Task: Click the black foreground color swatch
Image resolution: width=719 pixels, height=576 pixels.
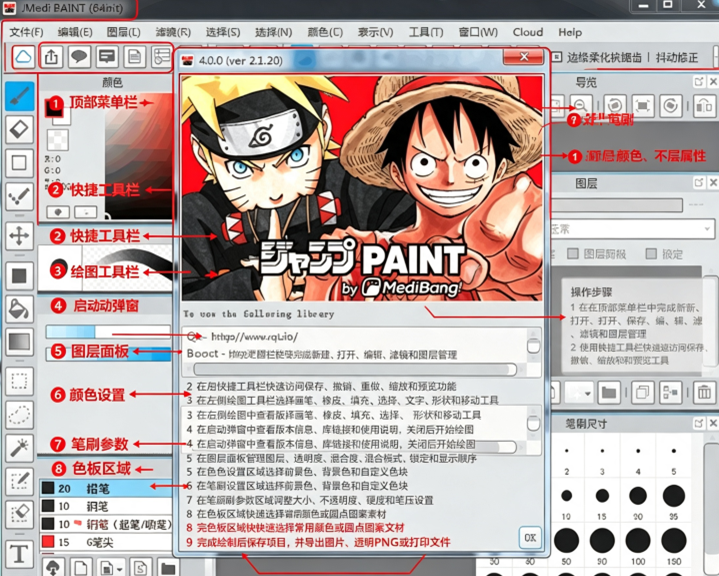Action: (55, 107)
